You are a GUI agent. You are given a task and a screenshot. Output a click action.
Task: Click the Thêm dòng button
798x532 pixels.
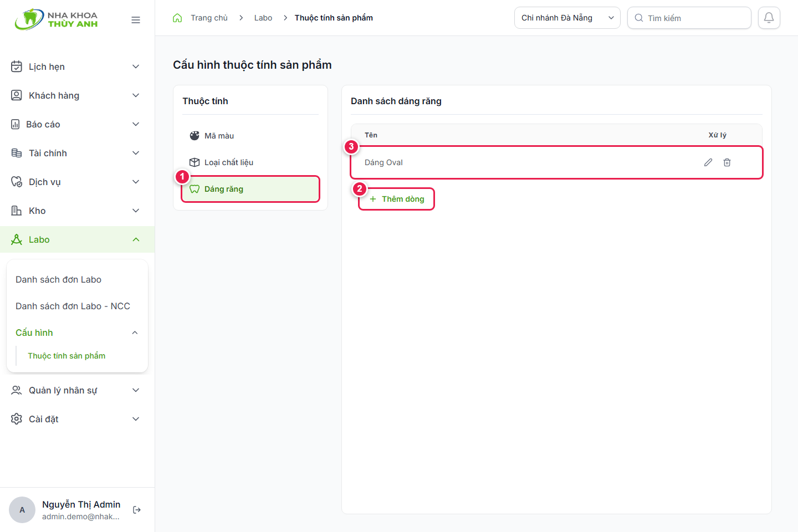tap(397, 199)
